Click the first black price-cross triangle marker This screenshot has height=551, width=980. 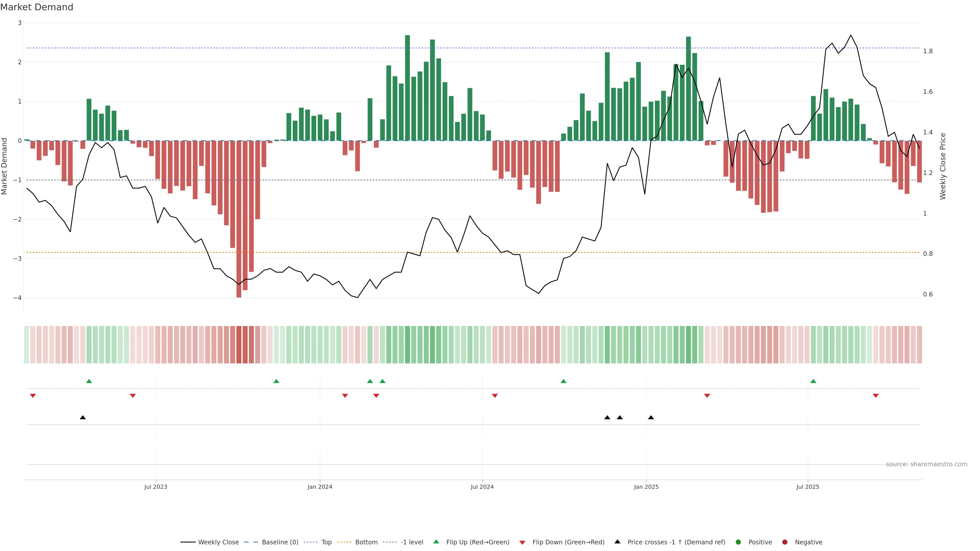pyautogui.click(x=82, y=418)
